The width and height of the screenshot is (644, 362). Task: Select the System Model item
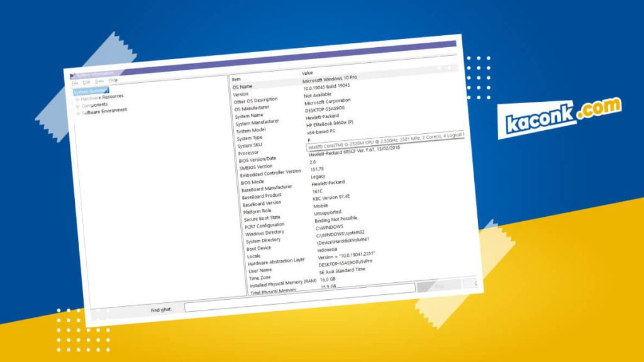251,131
